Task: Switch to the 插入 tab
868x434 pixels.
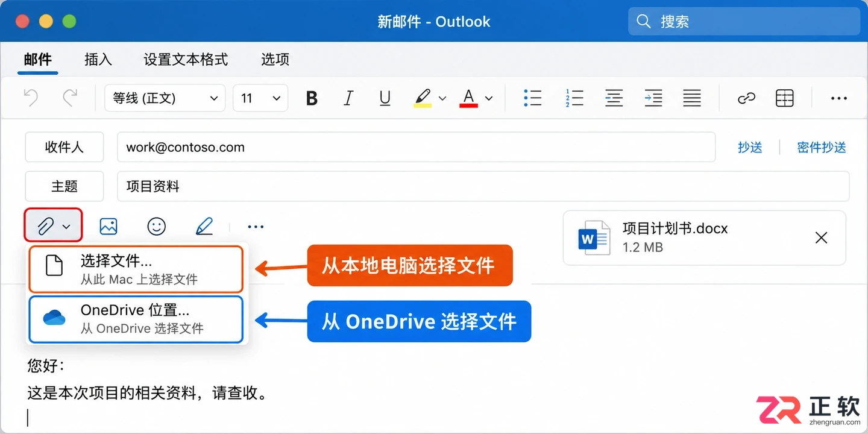Action: tap(98, 59)
